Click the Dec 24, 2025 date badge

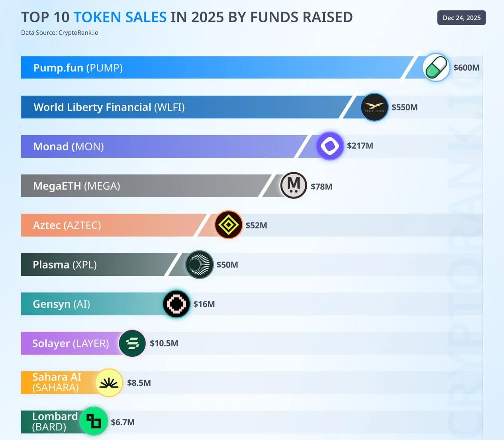[x=461, y=18]
